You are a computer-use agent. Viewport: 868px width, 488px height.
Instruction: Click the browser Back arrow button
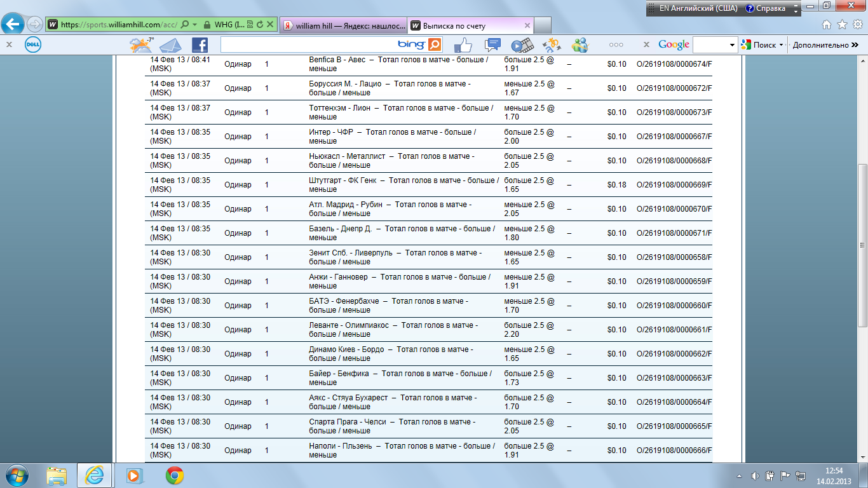[13, 25]
